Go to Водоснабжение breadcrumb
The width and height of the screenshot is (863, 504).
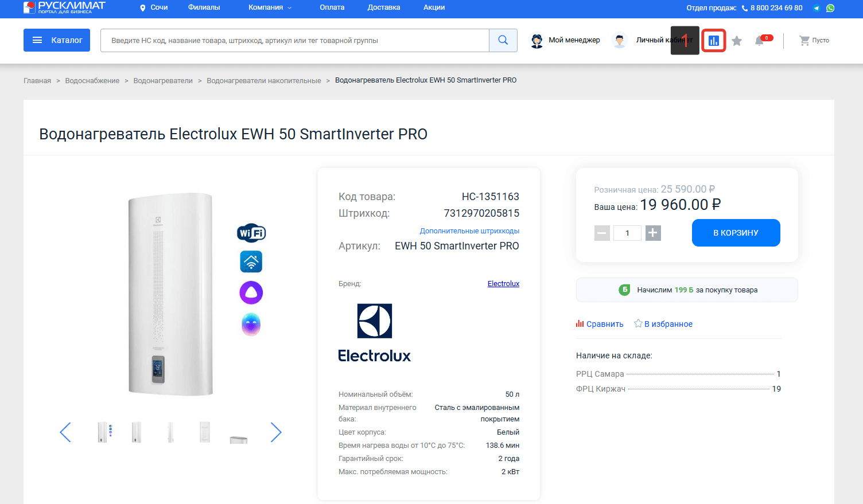click(x=92, y=81)
